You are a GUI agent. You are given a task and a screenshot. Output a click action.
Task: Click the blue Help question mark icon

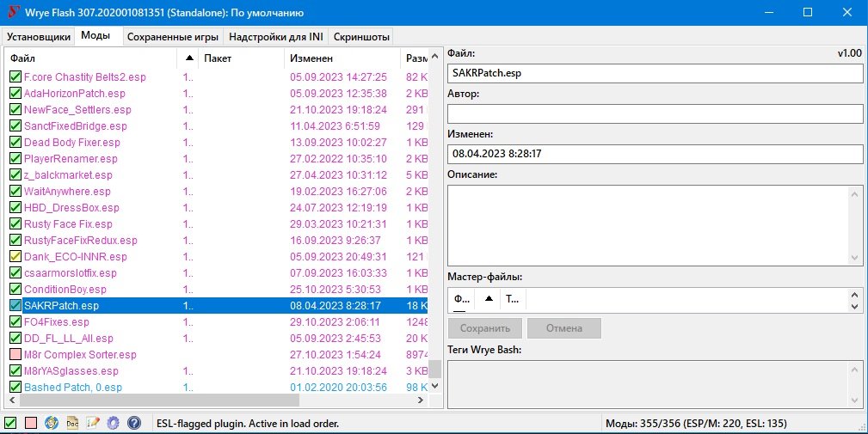point(133,423)
